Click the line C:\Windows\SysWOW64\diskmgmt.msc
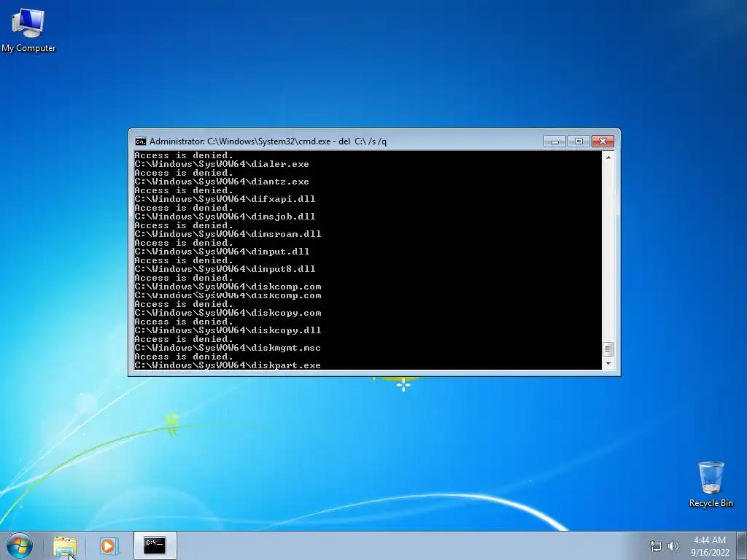 coord(228,348)
